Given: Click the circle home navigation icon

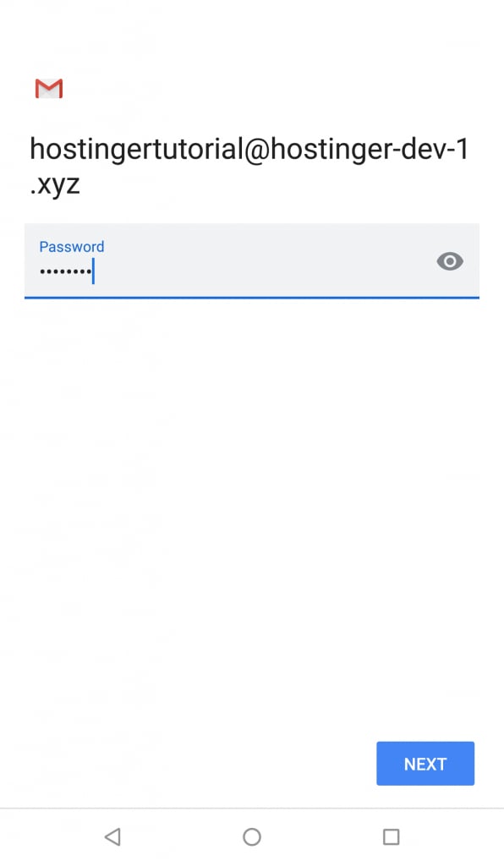Looking at the screenshot, I should tap(252, 836).
